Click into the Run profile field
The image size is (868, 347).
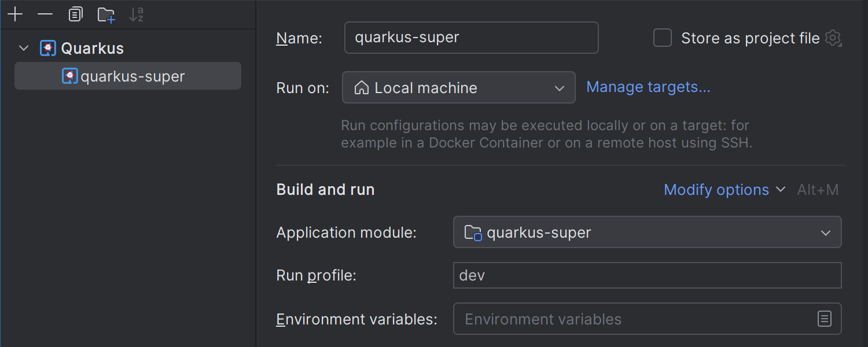(647, 275)
